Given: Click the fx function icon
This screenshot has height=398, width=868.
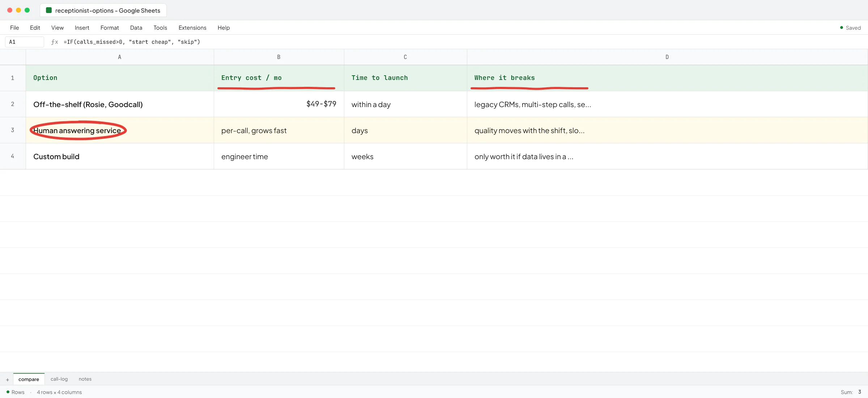Looking at the screenshot, I should 55,42.
